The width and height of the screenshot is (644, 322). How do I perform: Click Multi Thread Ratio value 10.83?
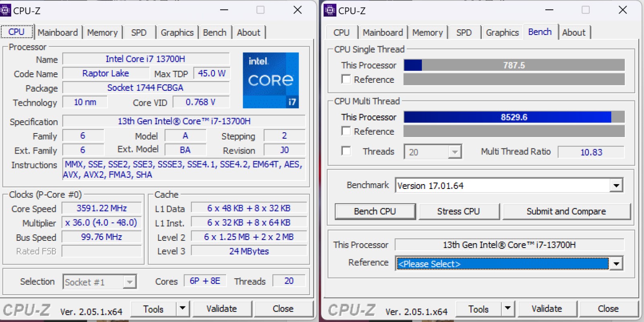click(x=591, y=152)
